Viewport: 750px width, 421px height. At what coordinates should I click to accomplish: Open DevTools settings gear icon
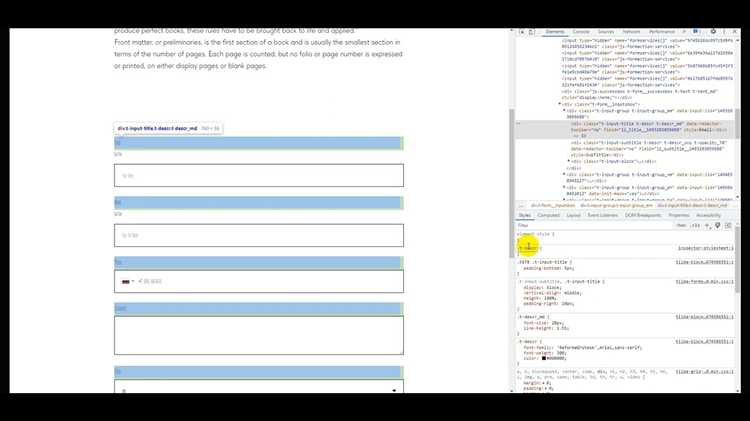pyautogui.click(x=713, y=32)
